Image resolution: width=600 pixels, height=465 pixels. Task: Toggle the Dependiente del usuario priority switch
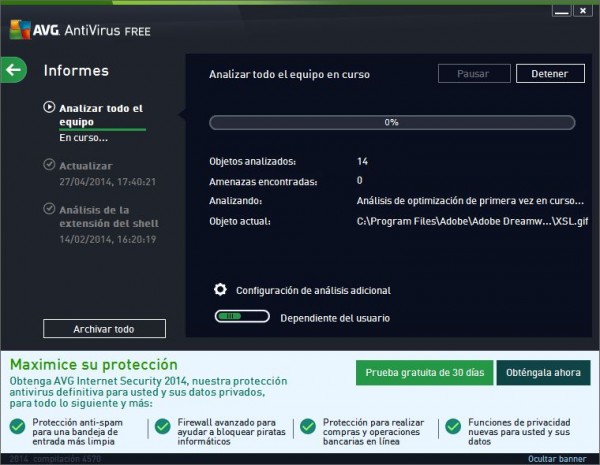click(x=242, y=317)
